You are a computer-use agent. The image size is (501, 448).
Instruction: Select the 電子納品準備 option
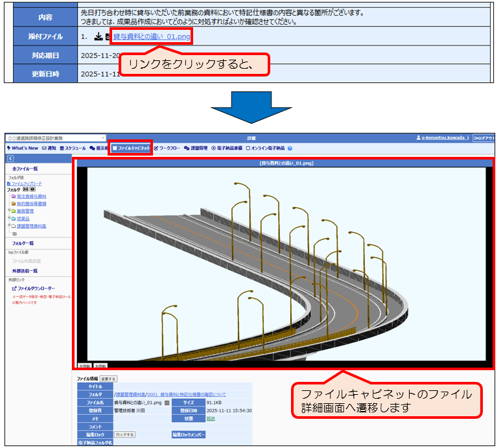click(x=227, y=148)
